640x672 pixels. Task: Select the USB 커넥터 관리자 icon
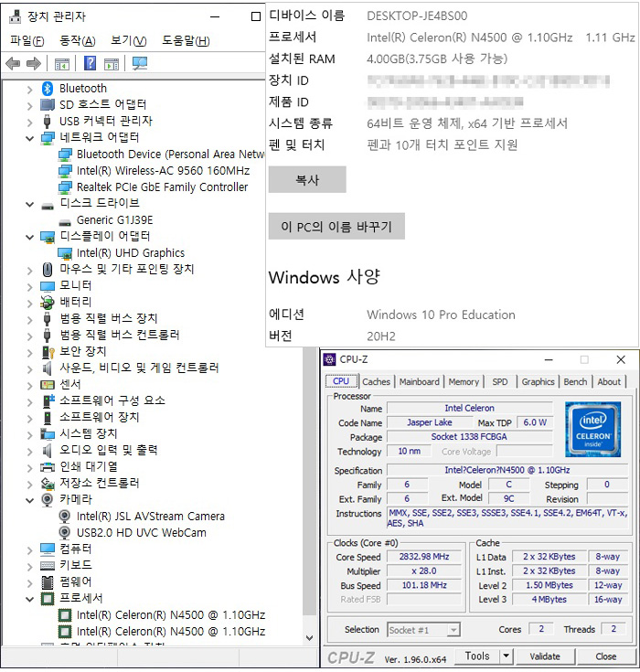(48, 122)
